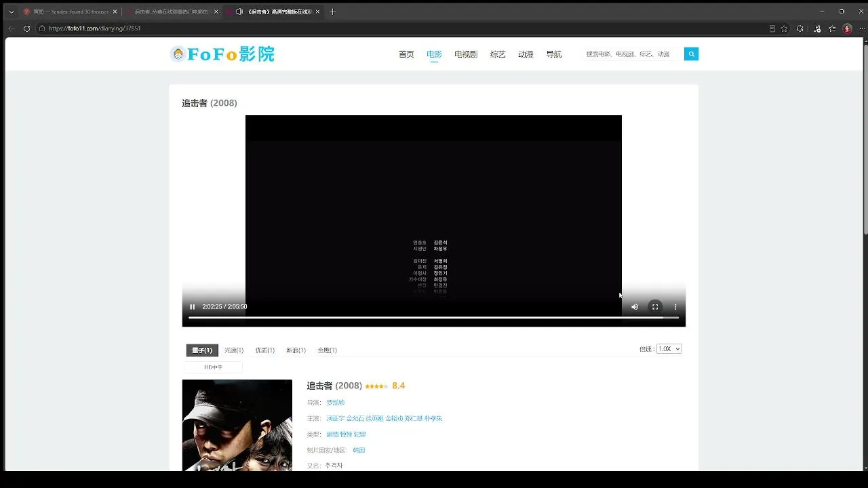The width and height of the screenshot is (868, 488).
Task: Mute the video player volume
Action: pos(635,307)
